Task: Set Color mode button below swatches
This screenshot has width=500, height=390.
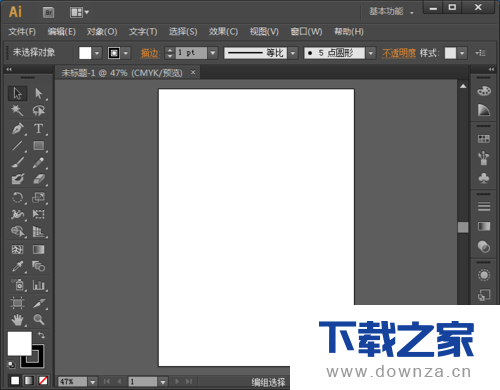Action: pyautogui.click(x=15, y=381)
